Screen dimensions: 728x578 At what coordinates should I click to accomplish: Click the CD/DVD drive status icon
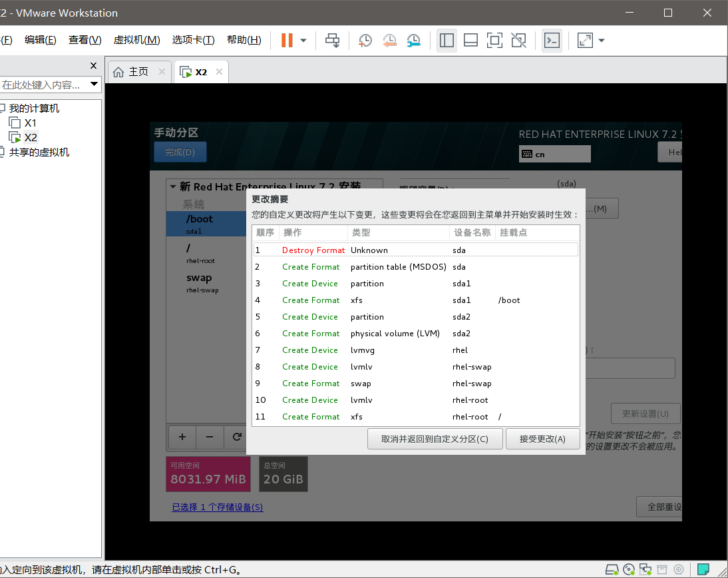[x=629, y=569]
